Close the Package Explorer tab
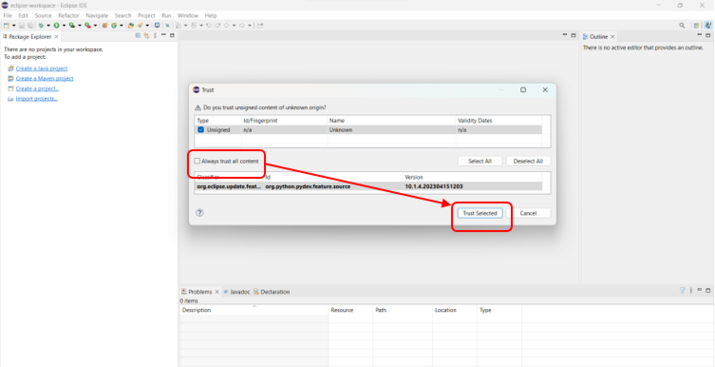 (x=56, y=36)
